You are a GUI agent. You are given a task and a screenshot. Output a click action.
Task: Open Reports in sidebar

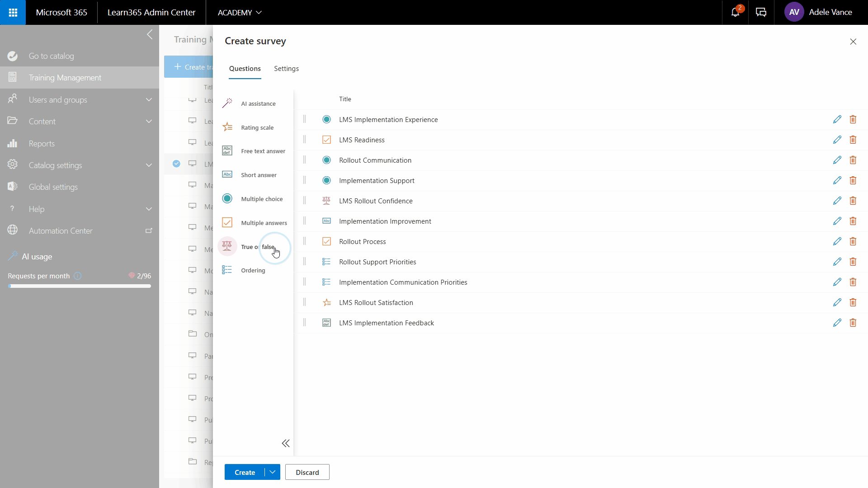80,143
